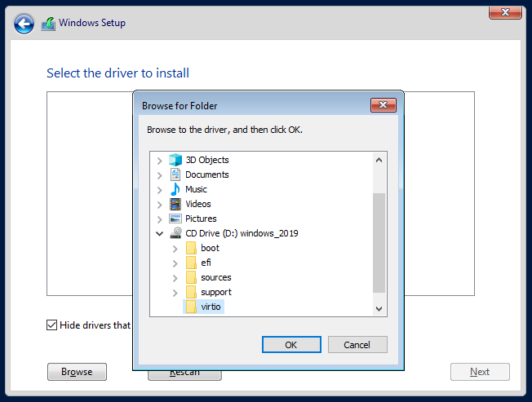Expand the Videos tree node

coord(159,205)
